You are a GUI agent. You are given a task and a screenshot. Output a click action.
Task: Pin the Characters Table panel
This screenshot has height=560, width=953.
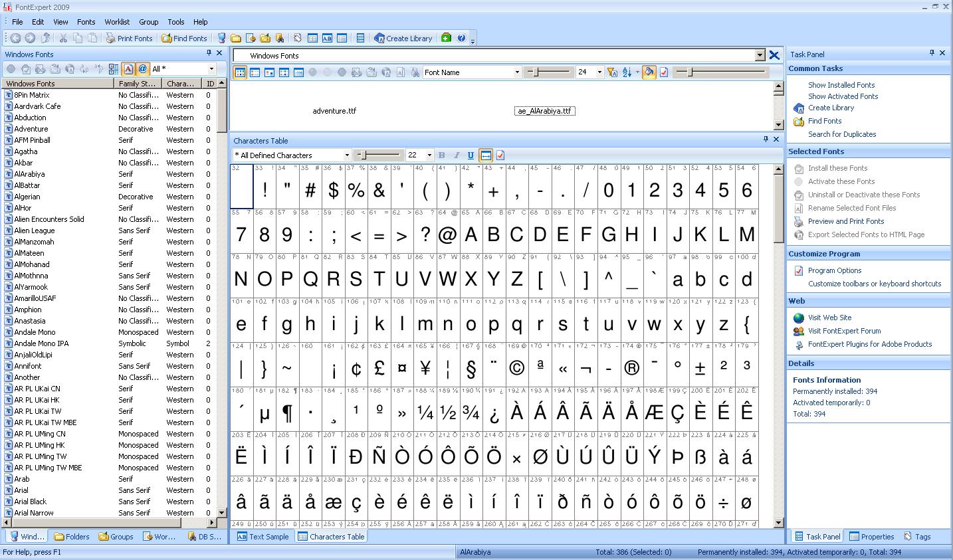pos(766,140)
